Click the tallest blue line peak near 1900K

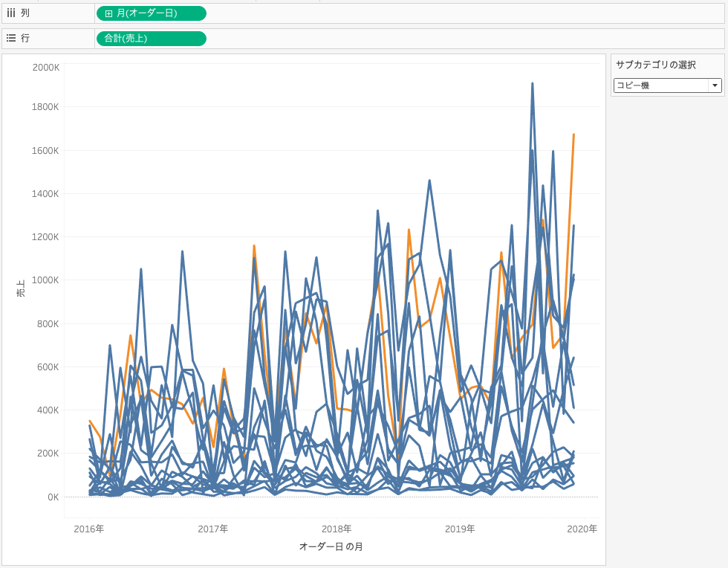point(532,84)
